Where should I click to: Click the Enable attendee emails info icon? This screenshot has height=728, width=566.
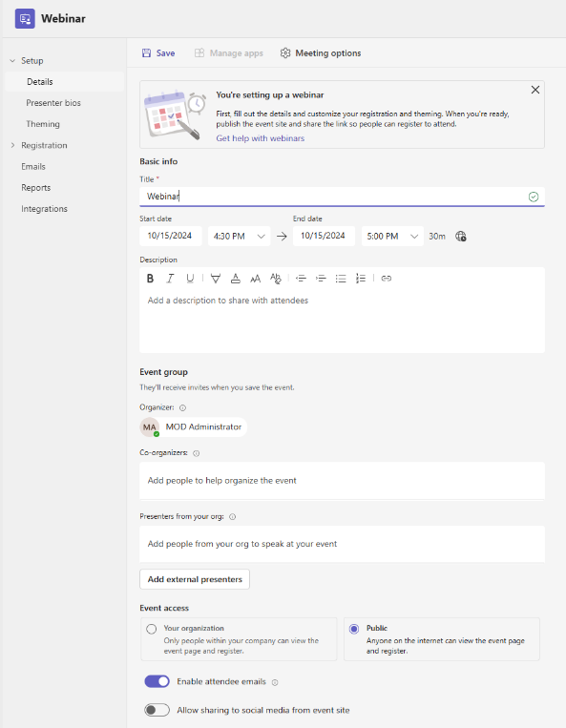(x=275, y=682)
